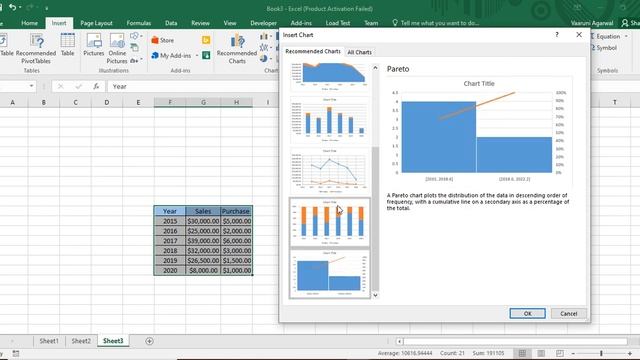Screen dimensions: 640x360
Task: Switch to Sheet2
Action: point(81,341)
